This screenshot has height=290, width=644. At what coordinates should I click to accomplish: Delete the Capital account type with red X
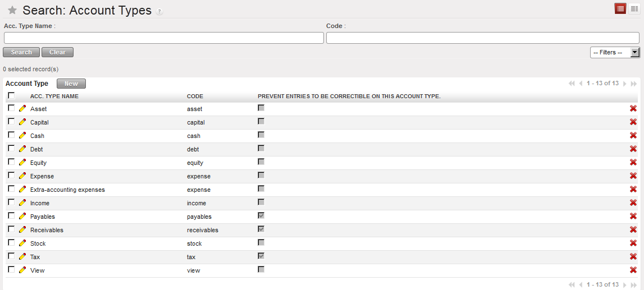click(633, 122)
